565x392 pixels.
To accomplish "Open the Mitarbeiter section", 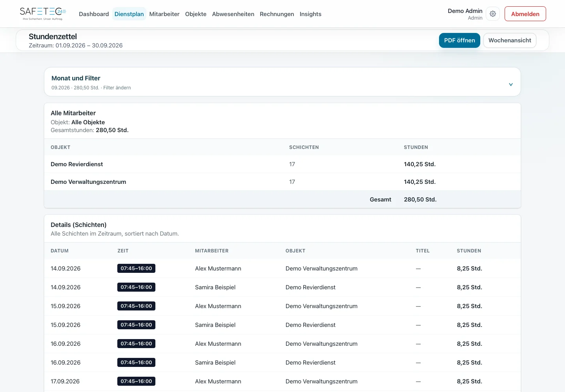I will (164, 14).
